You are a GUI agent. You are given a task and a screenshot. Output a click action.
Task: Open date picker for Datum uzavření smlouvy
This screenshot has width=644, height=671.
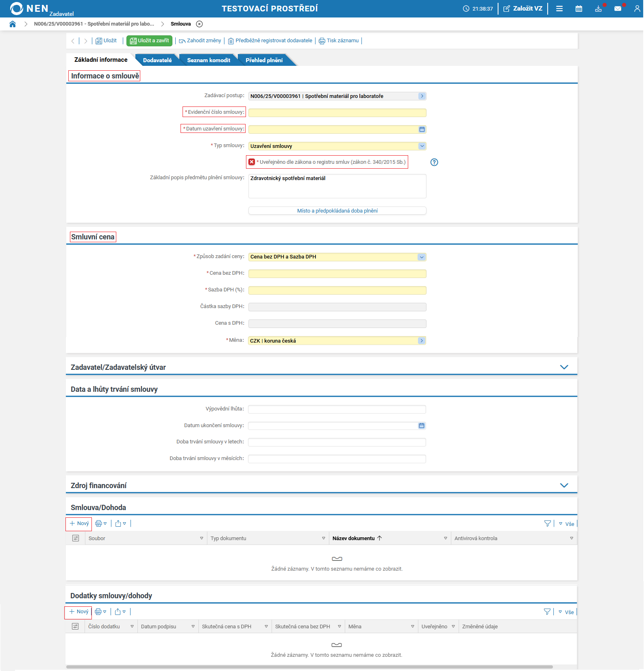click(x=422, y=129)
